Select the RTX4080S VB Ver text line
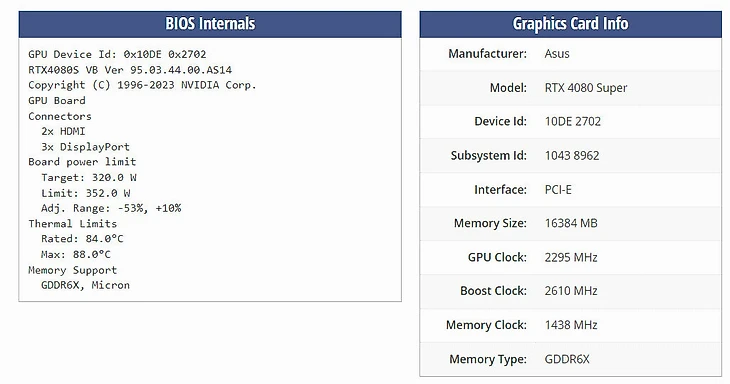 [130, 70]
